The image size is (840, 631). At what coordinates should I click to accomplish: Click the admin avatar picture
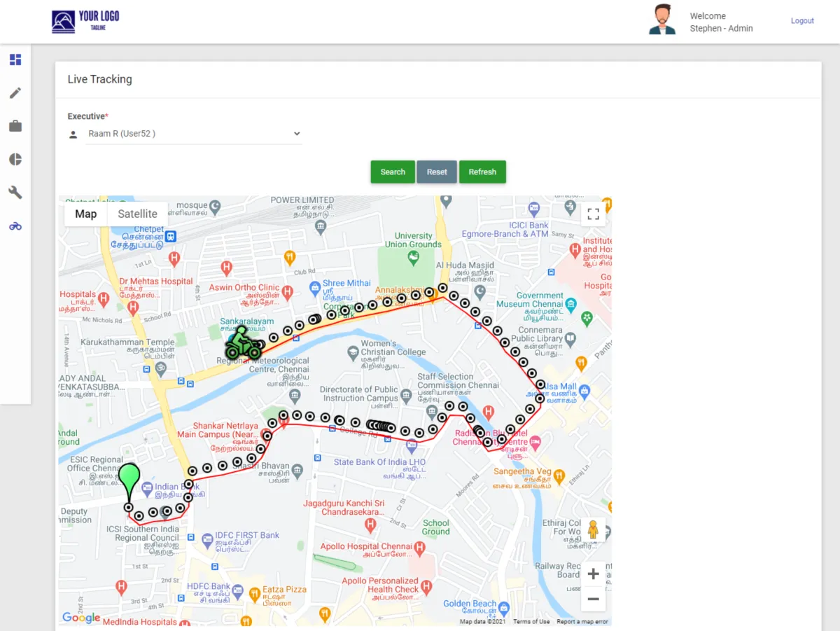661,20
